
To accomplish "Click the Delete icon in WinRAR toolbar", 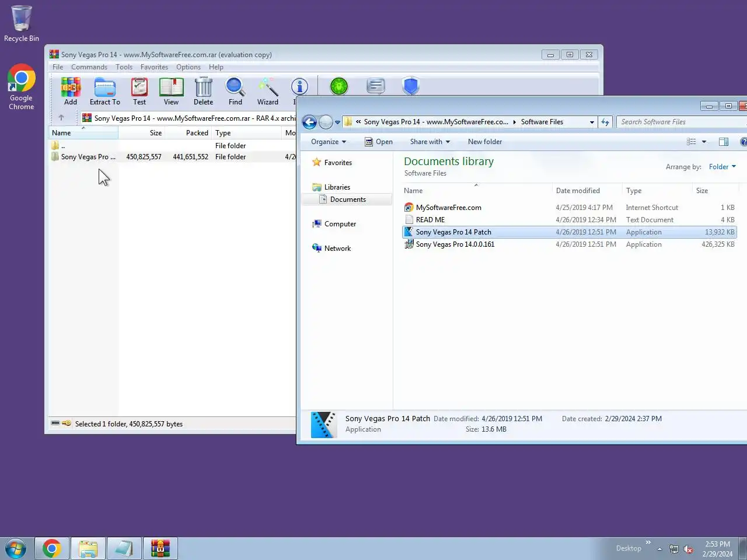I will [203, 92].
